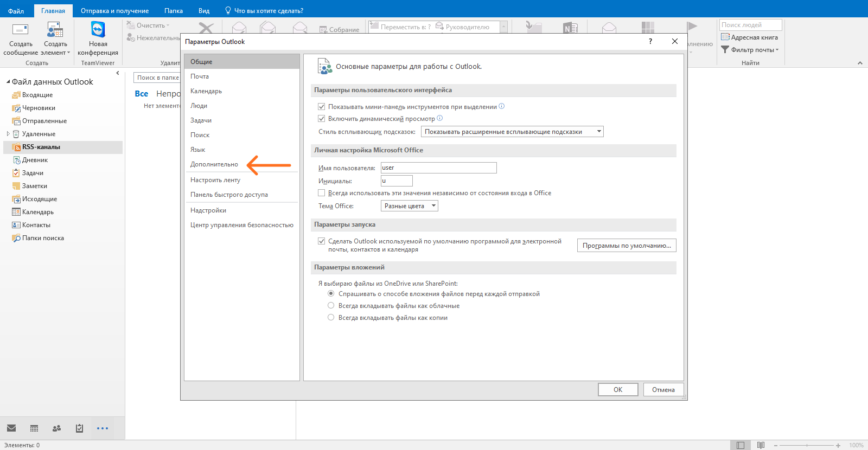Image resolution: width=868 pixels, height=450 pixels.
Task: Click the initials input field
Action: pyautogui.click(x=397, y=181)
